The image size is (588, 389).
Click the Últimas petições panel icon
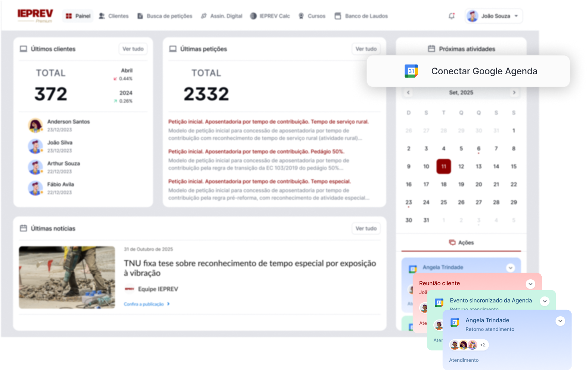pos(173,49)
